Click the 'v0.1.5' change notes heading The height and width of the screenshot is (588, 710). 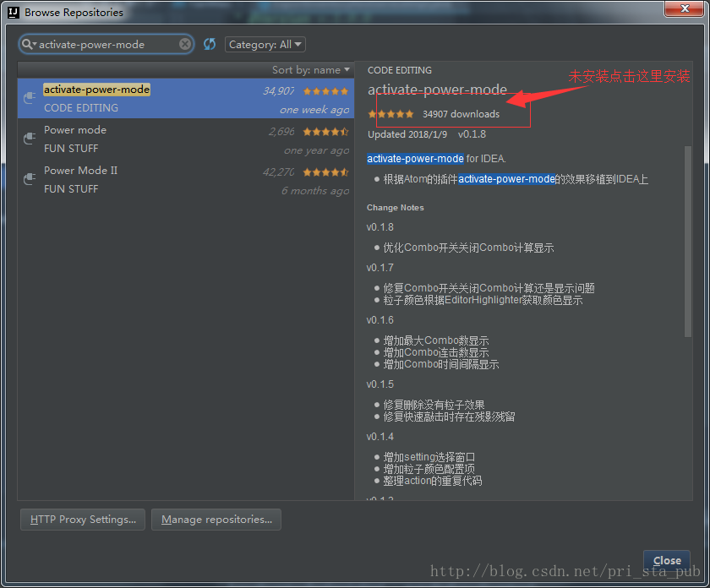click(x=380, y=384)
